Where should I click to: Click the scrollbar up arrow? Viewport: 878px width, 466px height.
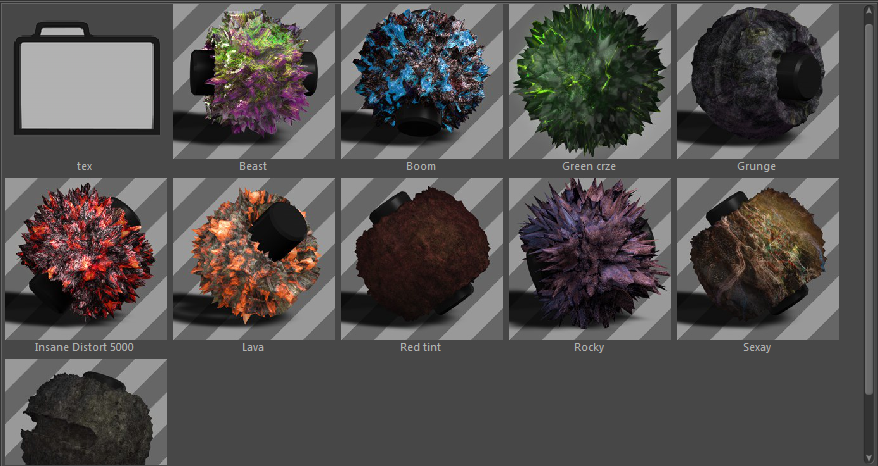click(870, 11)
